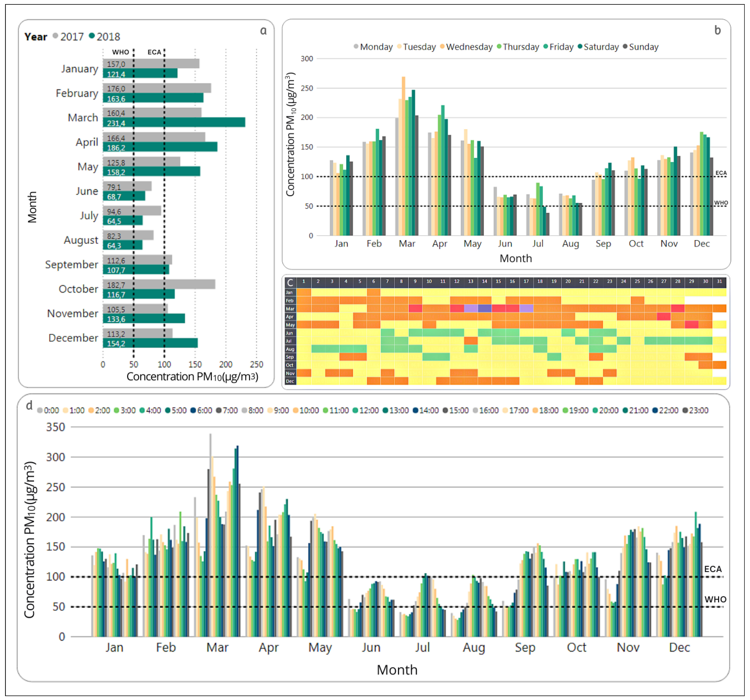This screenshot has width=750, height=700.
Task: Click the Sunday legend marker
Action: click(x=625, y=46)
